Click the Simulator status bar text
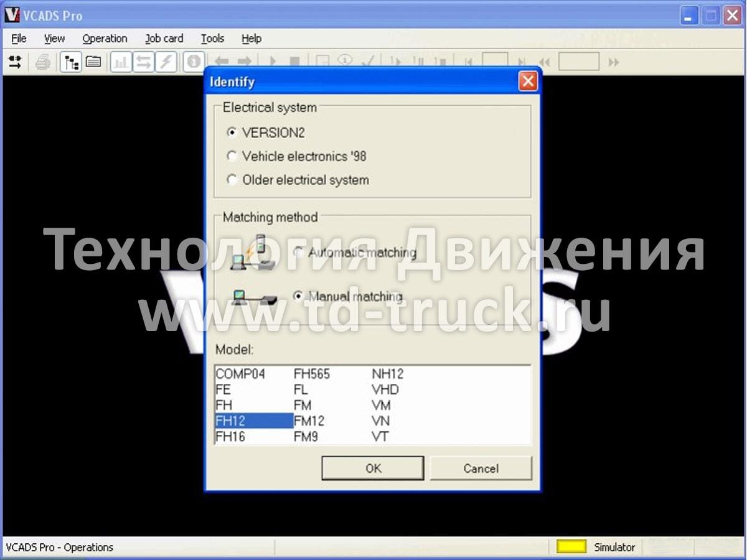 point(614,548)
